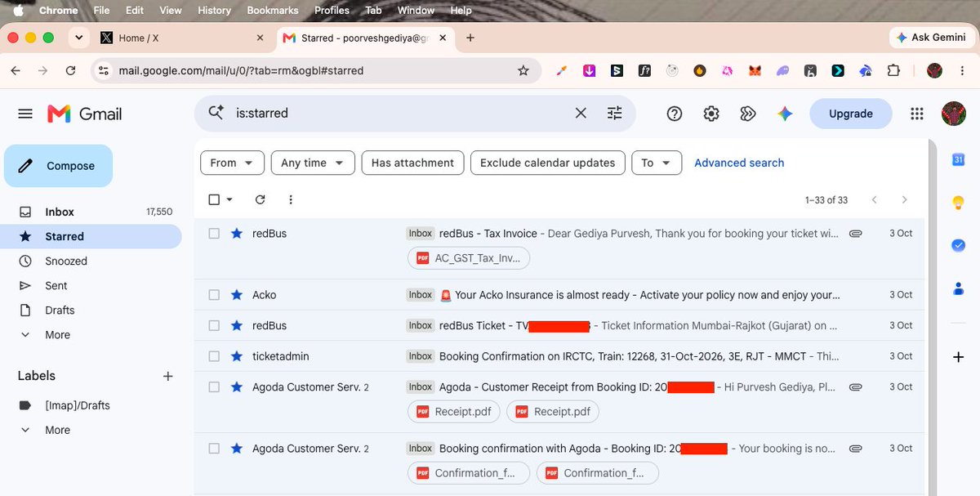
Task: Select the redBus Tax Invoice email checkbox
Action: click(x=214, y=233)
